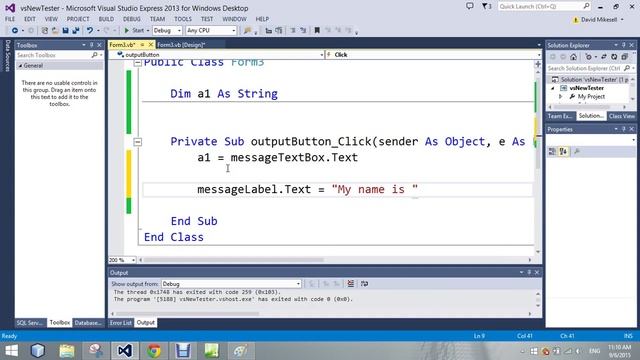Switch to the Class View tab
The height and width of the screenshot is (360, 640).
621,116
